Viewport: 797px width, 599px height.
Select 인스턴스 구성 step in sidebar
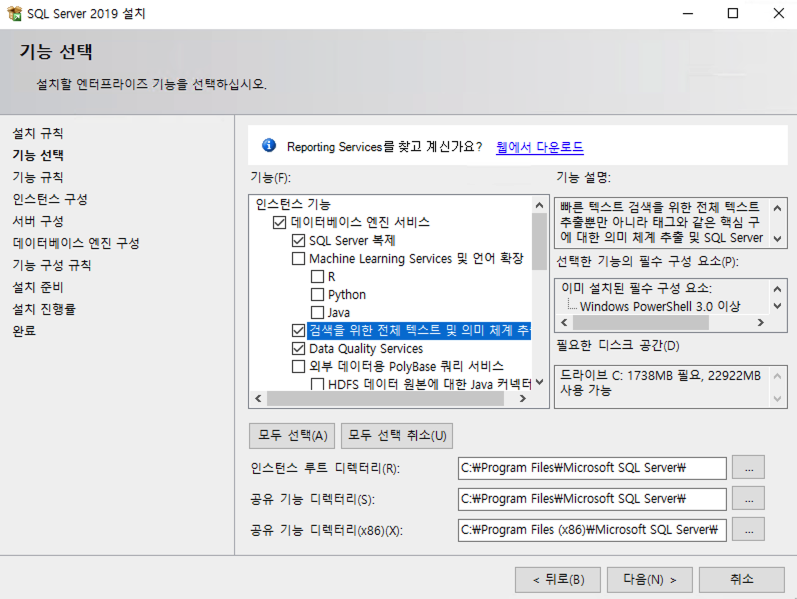click(50, 199)
